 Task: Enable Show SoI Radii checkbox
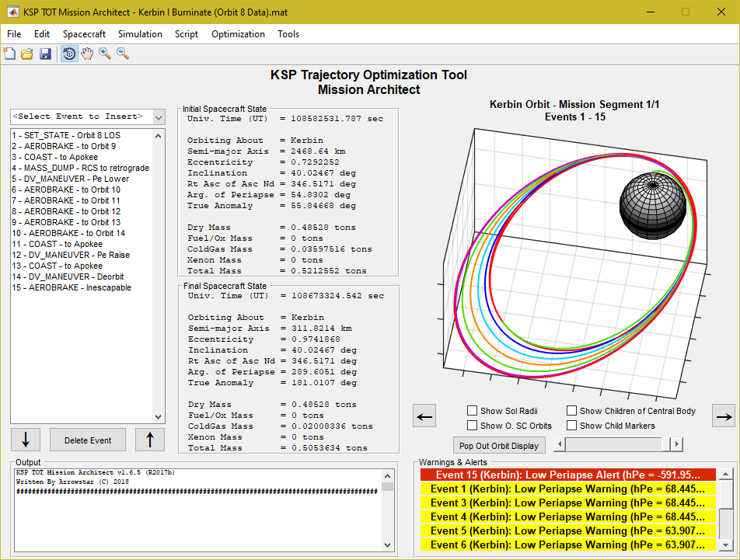472,411
